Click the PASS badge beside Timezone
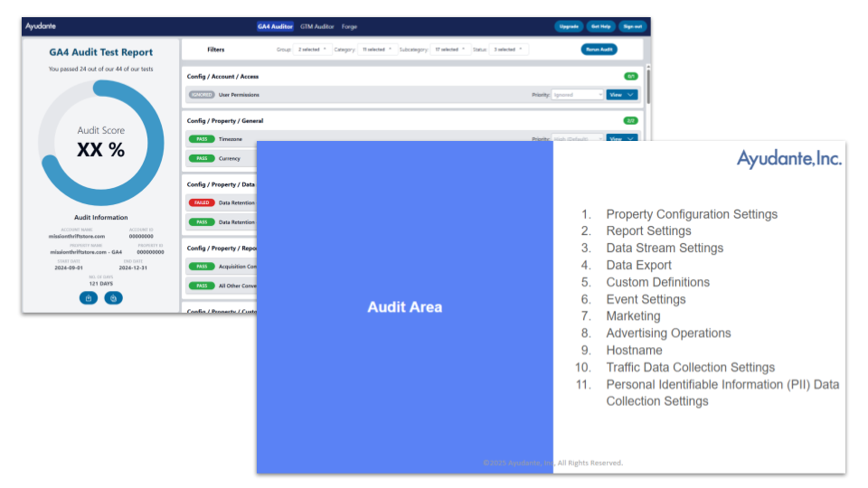Viewport: 868px width, 488px height. point(202,139)
